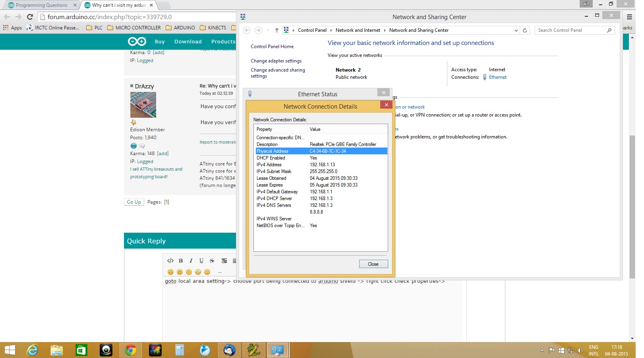Close the Network Connection Details dialog
Viewport: 644px width, 358px height.
[386, 105]
